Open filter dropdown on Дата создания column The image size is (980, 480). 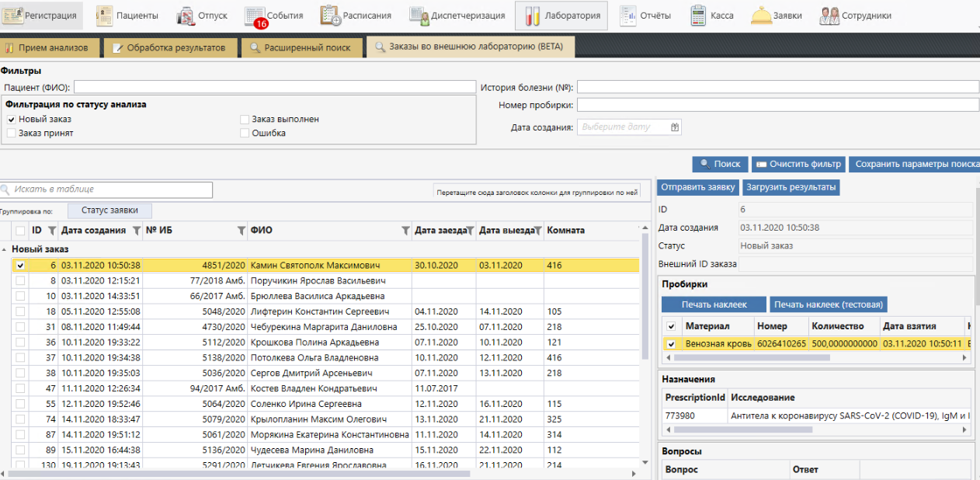pyautogui.click(x=137, y=231)
